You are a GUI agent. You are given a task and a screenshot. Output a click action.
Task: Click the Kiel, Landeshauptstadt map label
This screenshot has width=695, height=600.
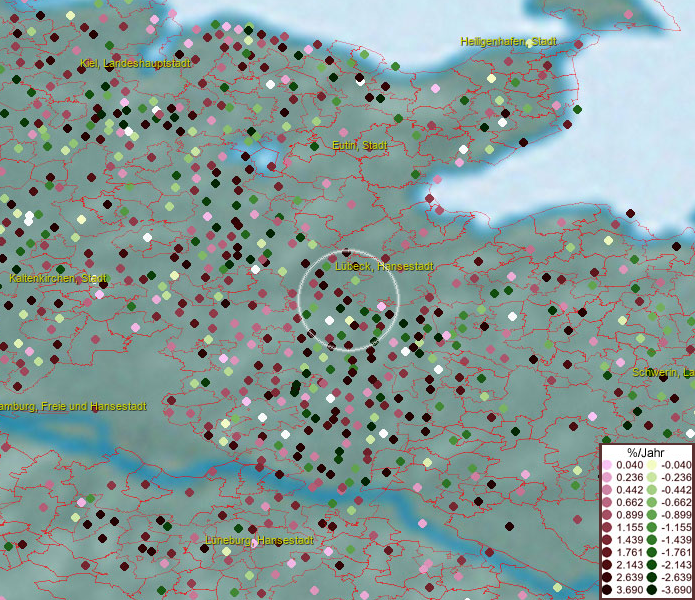[135, 63]
